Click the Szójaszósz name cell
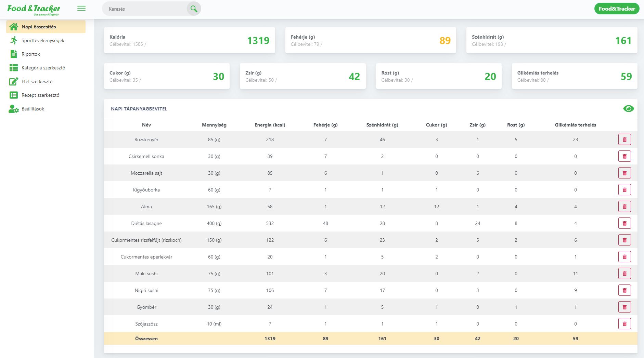This screenshot has height=358, width=644. click(x=146, y=324)
